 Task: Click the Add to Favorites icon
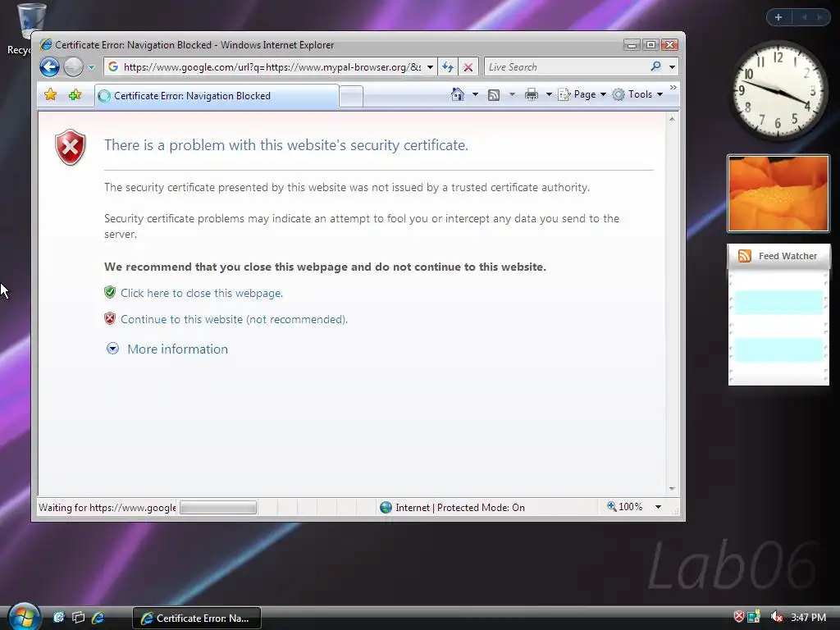click(x=75, y=95)
